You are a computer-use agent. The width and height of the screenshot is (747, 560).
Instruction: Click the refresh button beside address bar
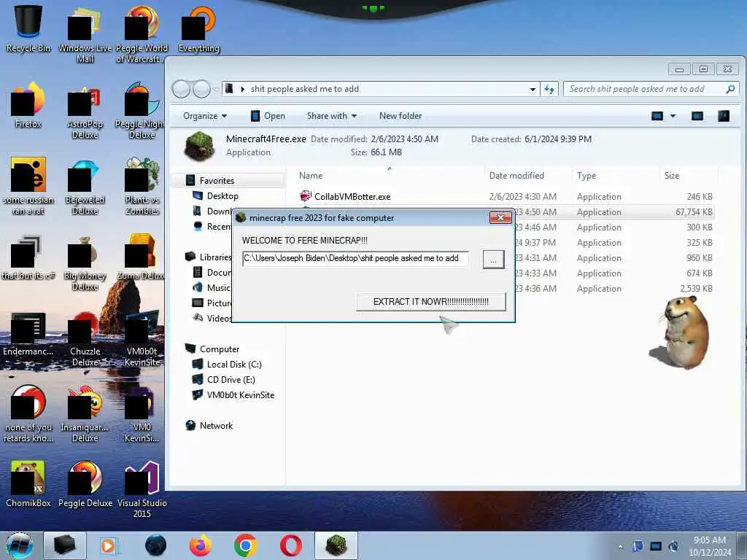549,89
